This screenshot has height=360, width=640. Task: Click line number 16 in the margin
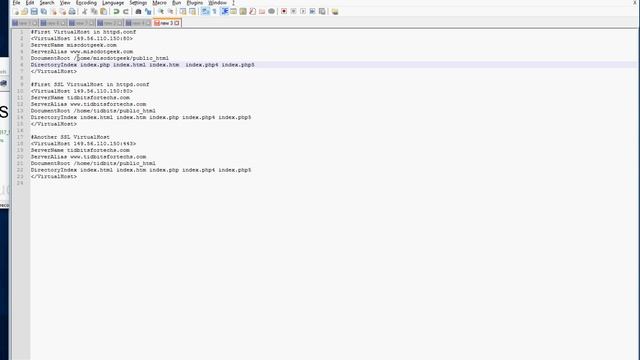(20, 131)
